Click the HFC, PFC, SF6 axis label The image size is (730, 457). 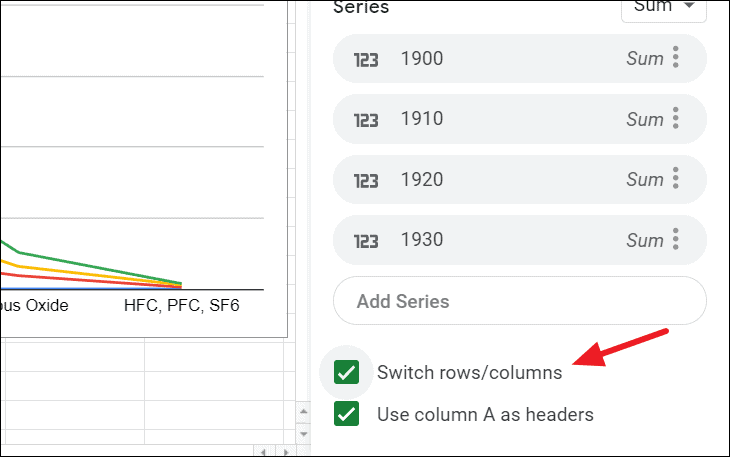pyautogui.click(x=182, y=305)
